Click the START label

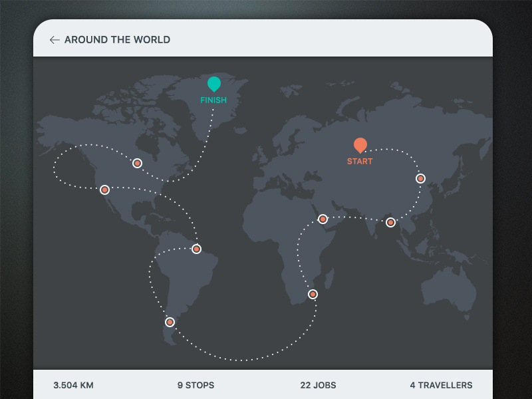click(360, 162)
